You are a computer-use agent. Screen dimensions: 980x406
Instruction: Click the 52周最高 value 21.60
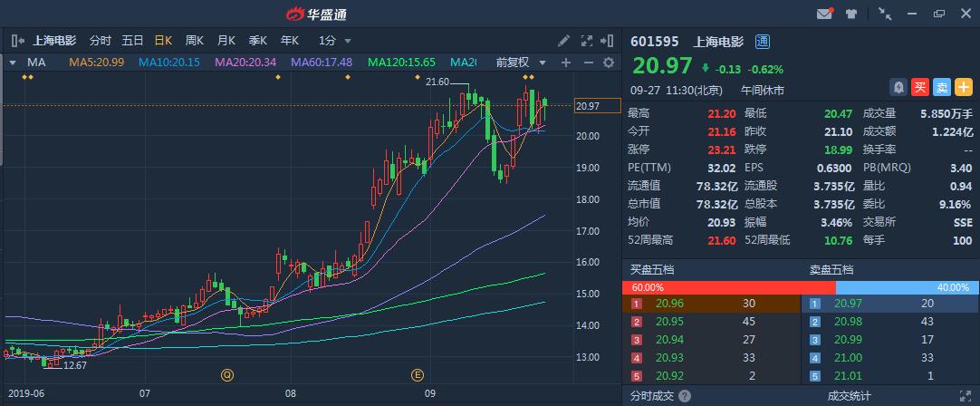(721, 240)
